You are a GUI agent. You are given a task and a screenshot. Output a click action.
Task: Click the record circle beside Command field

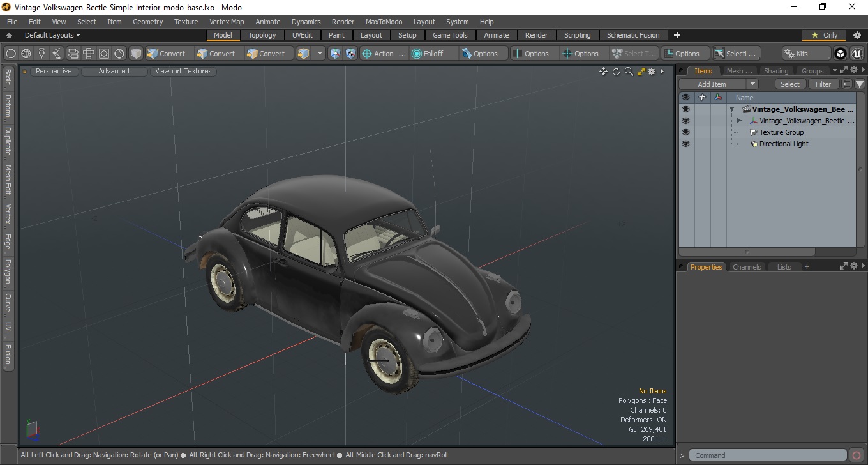coord(857,455)
